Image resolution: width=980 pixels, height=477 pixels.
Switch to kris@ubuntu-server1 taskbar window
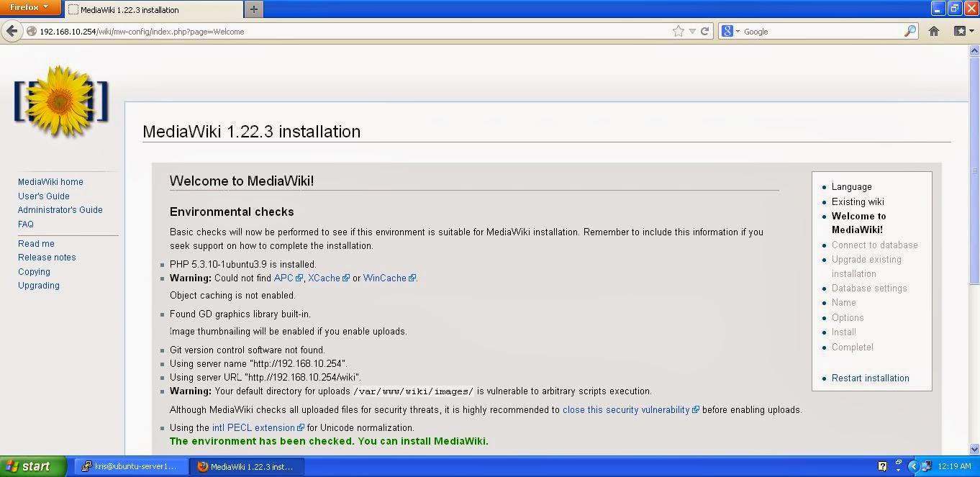click(x=131, y=466)
